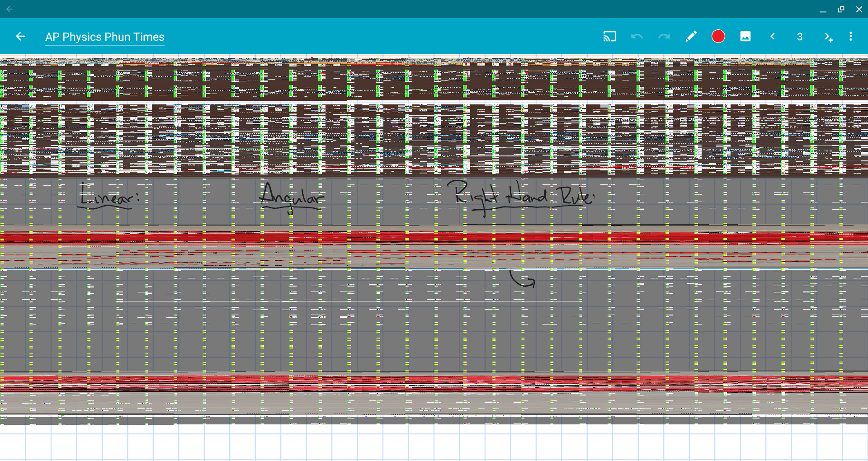Click the system back arrow in title bar
Viewport: 868px width, 461px height.
[9, 9]
